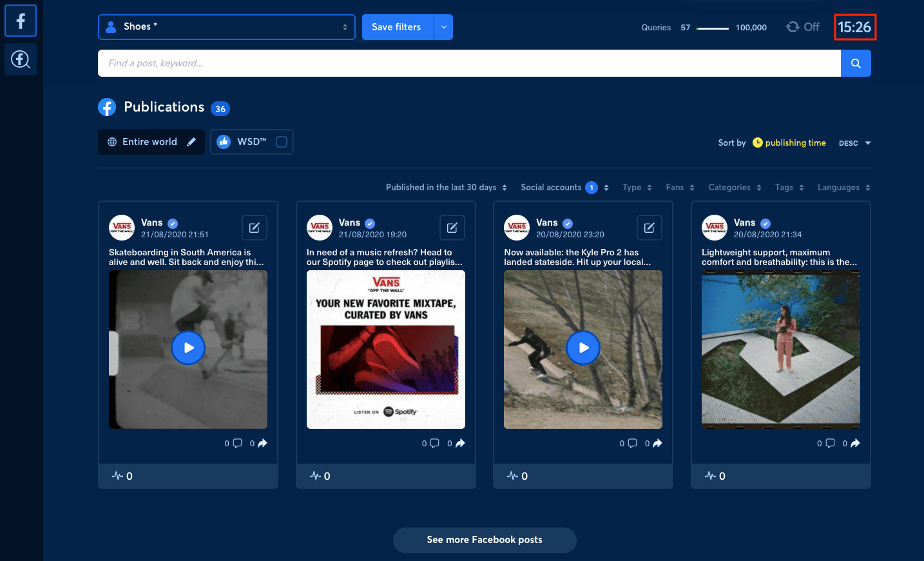Click the 15:26 clock display
Screen dimensions: 924x561
[854, 27]
